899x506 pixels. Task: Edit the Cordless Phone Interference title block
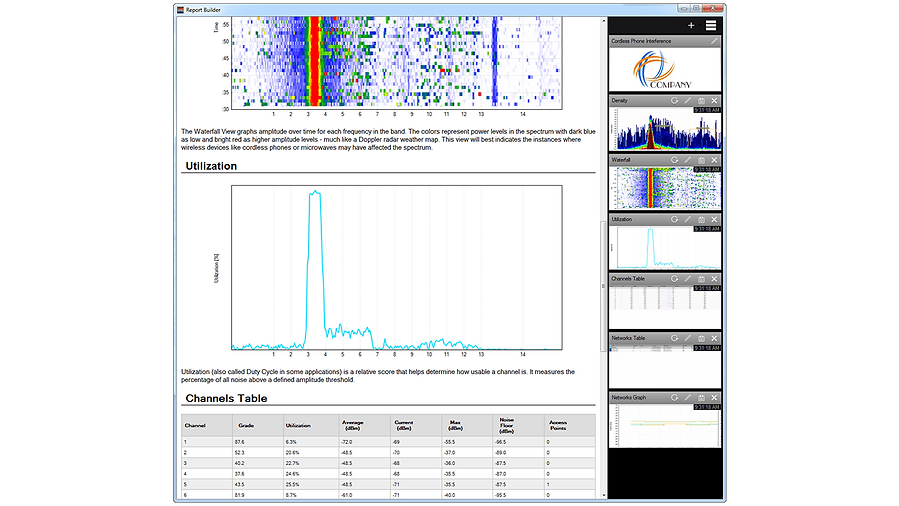pos(714,41)
